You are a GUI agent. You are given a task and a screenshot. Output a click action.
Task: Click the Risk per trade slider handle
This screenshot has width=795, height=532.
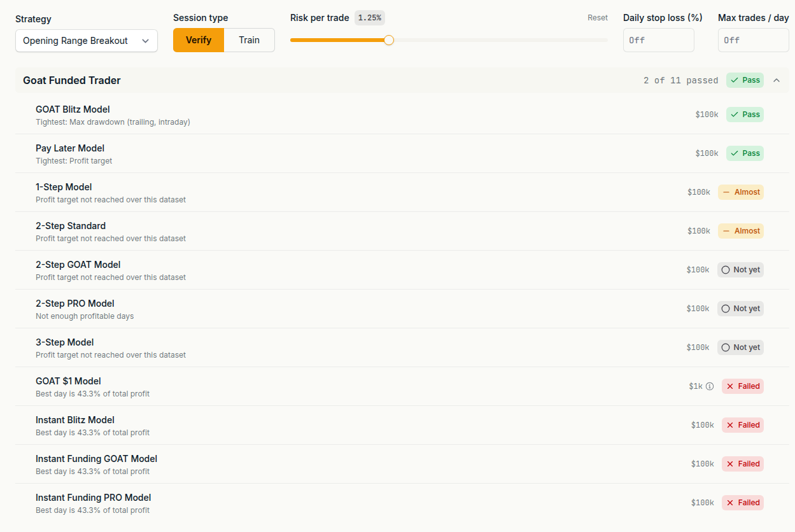tap(389, 40)
